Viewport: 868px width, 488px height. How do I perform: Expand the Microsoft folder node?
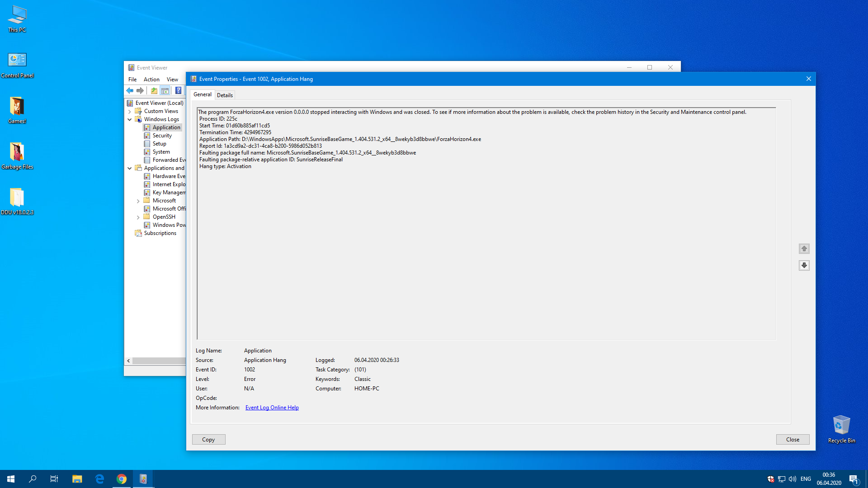(138, 201)
